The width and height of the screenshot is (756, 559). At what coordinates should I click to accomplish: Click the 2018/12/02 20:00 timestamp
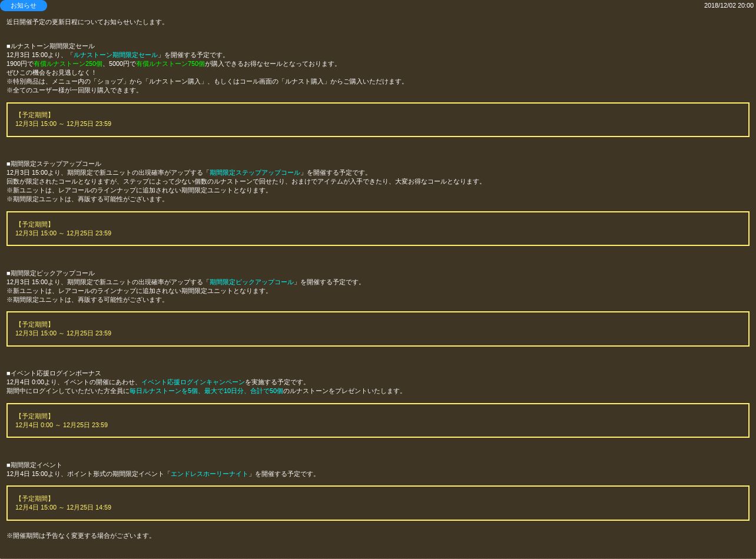pyautogui.click(x=728, y=5)
